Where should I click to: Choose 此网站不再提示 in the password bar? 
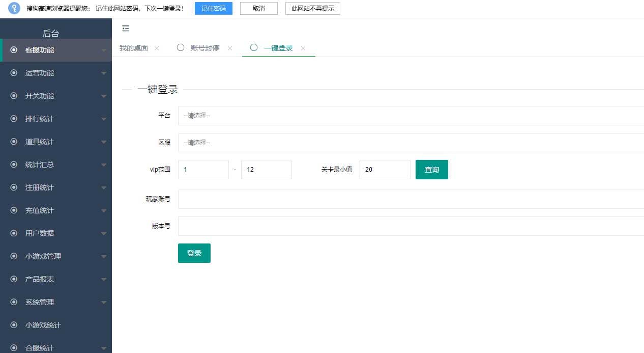tap(312, 9)
